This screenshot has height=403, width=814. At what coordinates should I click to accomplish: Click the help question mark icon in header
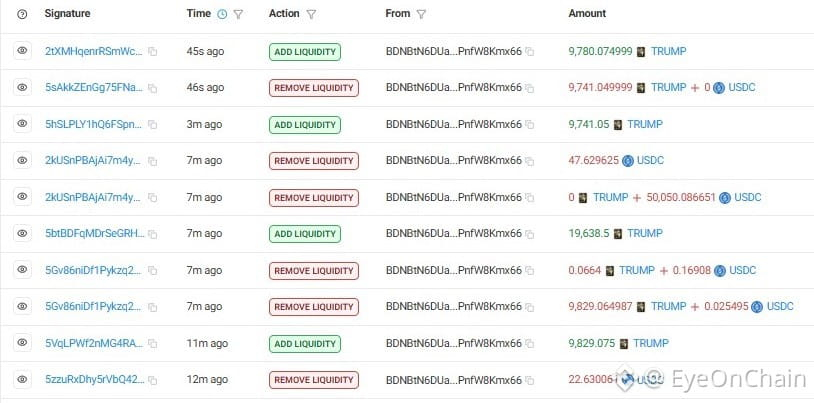[x=22, y=15]
